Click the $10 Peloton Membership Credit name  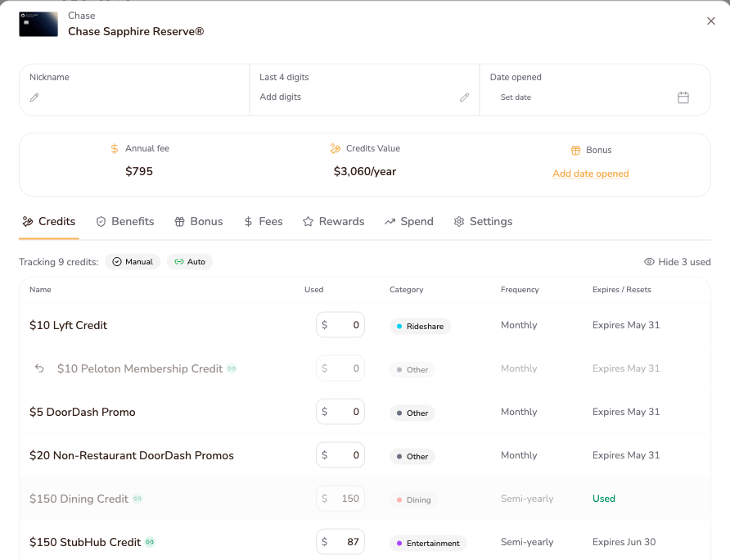click(140, 368)
